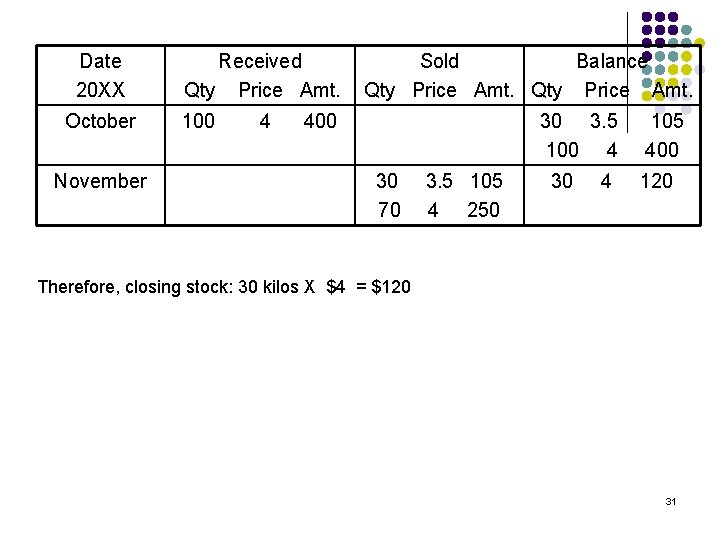720x540 pixels.
Task: Click the slide number 31
Action: point(671,501)
